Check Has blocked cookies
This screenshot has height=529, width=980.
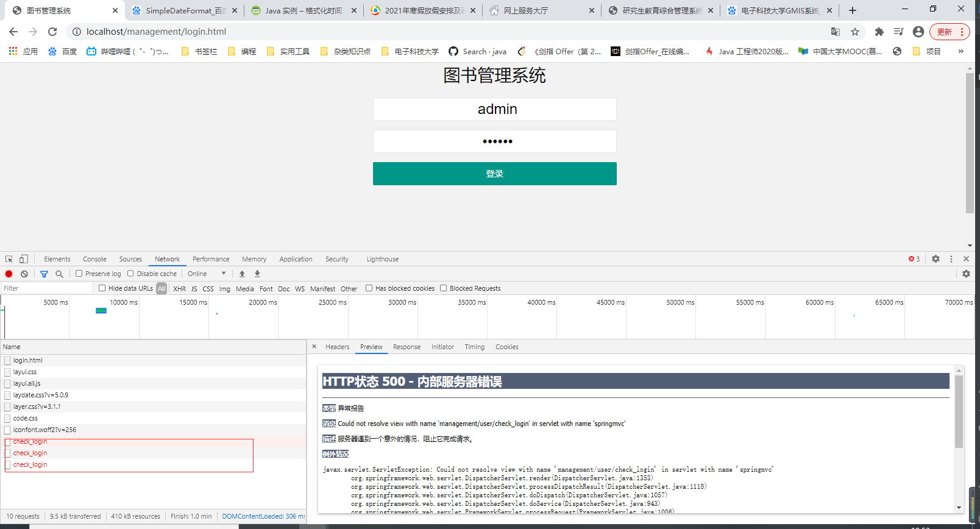coord(369,288)
